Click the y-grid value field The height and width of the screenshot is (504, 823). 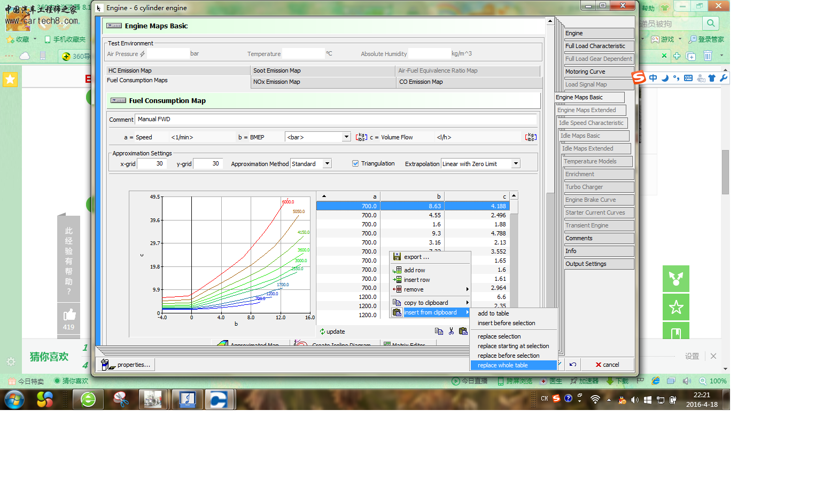click(x=207, y=163)
